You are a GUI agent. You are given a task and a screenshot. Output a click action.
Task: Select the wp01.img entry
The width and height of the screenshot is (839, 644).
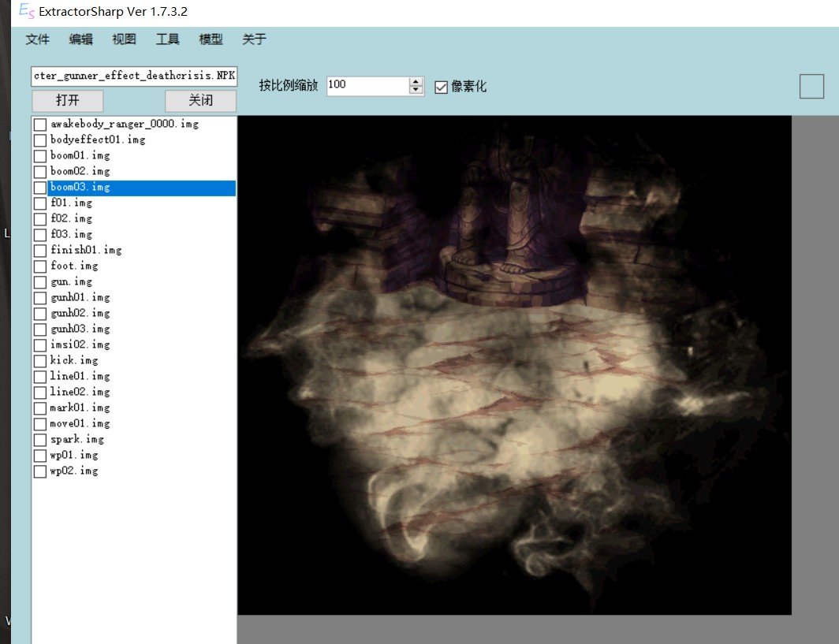click(x=74, y=455)
